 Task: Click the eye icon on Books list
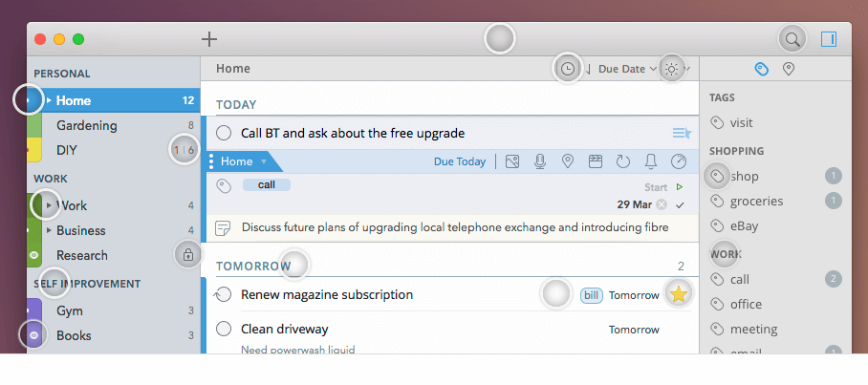[33, 335]
